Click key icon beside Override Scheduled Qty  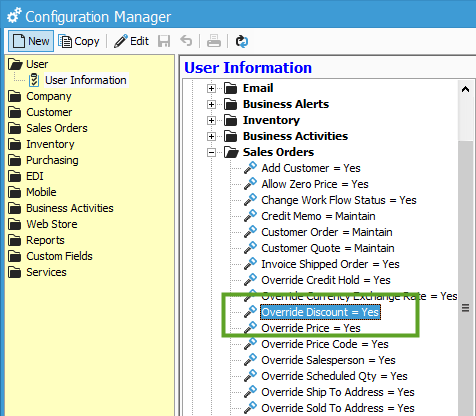click(250, 375)
